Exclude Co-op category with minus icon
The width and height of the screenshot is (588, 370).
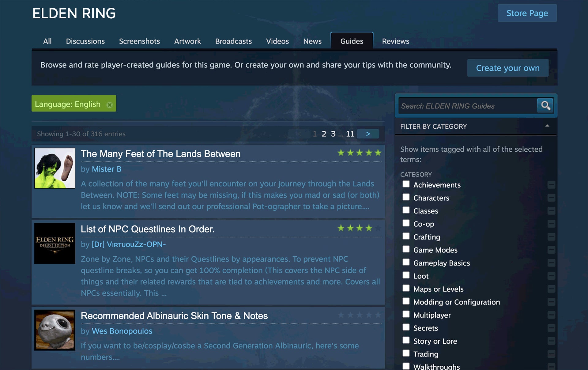tap(551, 224)
